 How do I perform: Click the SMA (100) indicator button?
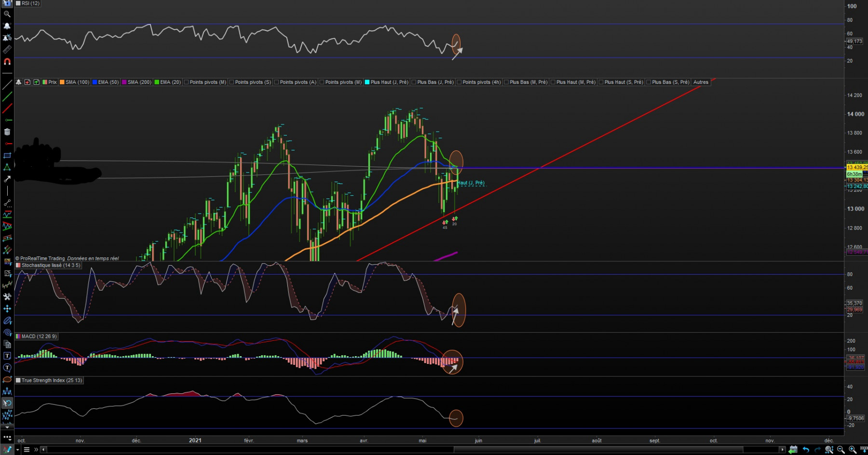[75, 82]
